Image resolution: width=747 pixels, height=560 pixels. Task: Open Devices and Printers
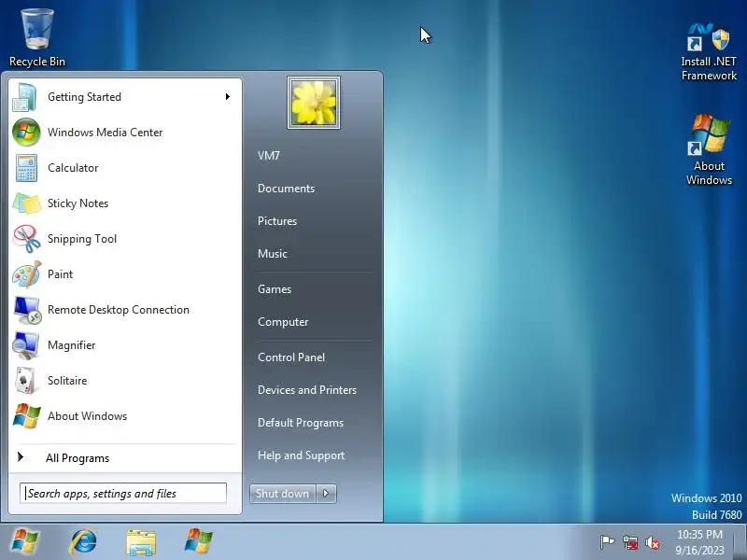[307, 390]
